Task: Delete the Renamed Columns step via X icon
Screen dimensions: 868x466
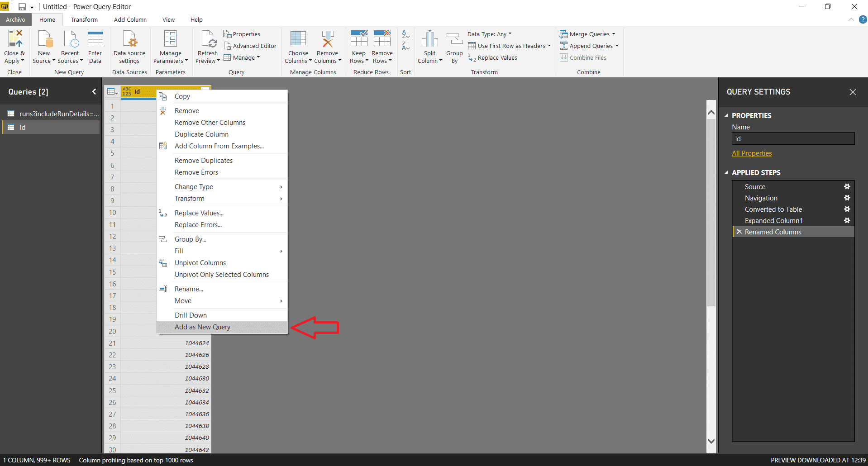Action: pyautogui.click(x=739, y=232)
